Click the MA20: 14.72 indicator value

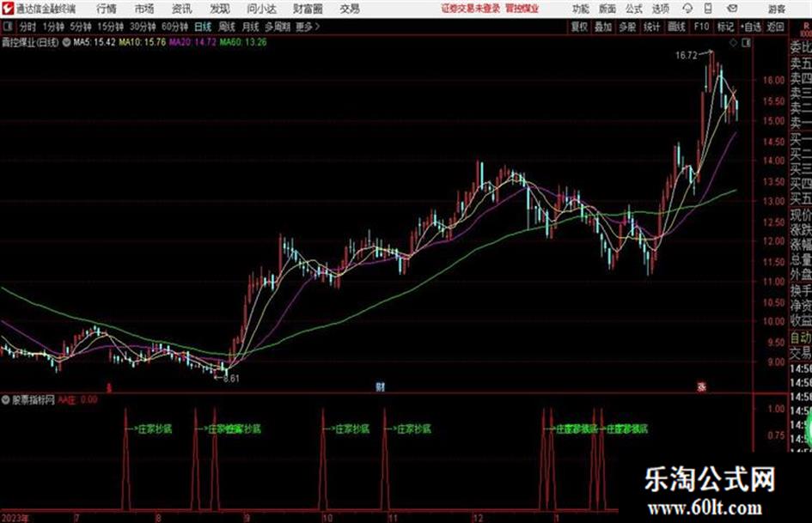tap(192, 42)
